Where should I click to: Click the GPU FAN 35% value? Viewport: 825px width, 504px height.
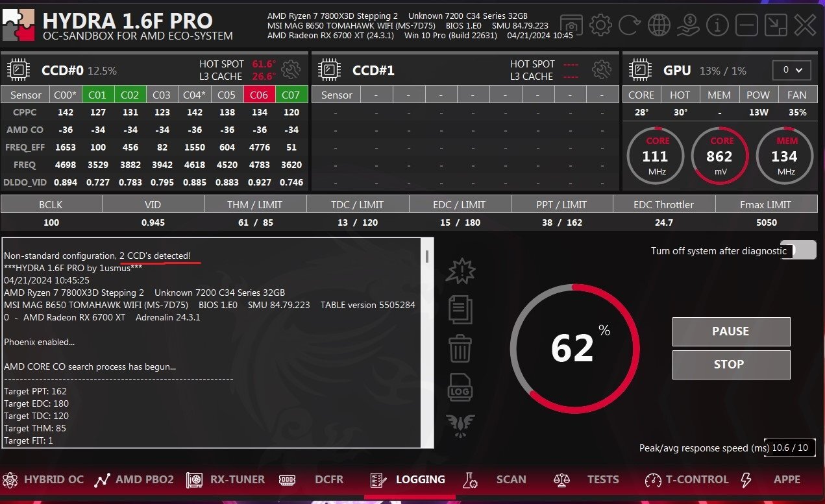[797, 112]
